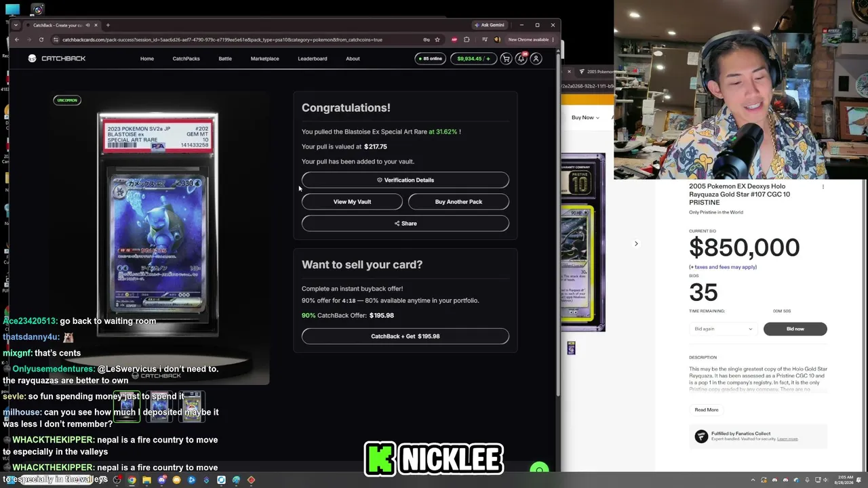Viewport: 868px width, 488px height.
Task: Open the About menu item
Action: [353, 59]
